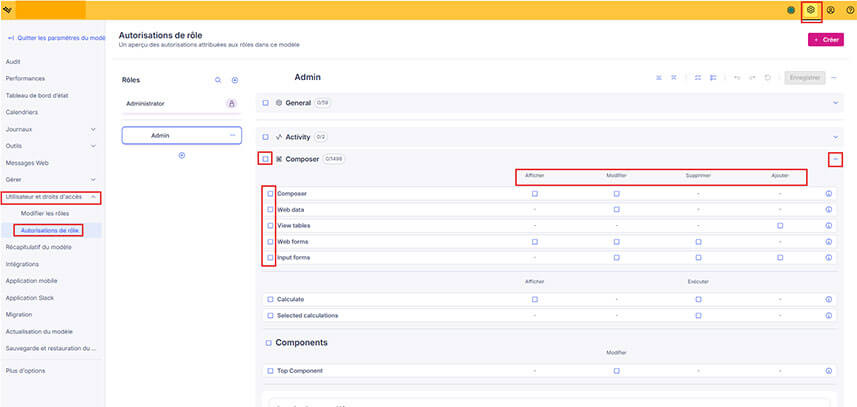Open the help question mark icon
This screenshot has width=857, height=407.
click(850, 10)
